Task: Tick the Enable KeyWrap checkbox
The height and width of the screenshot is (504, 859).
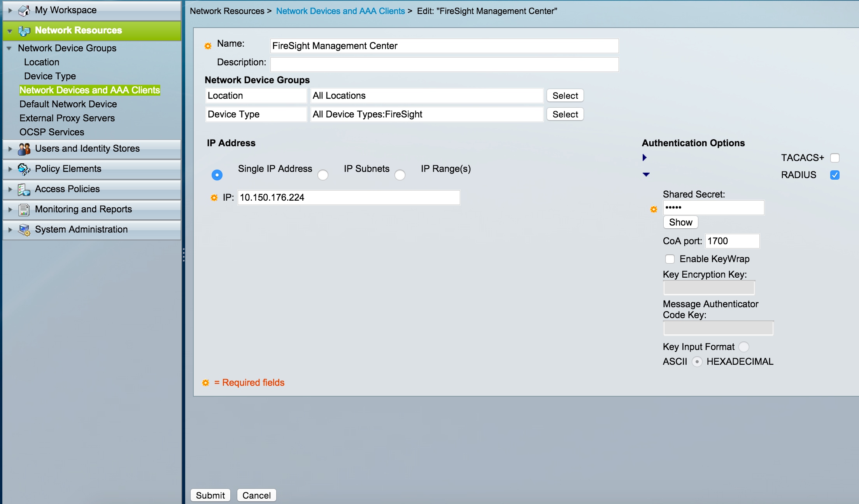Action: click(x=670, y=259)
